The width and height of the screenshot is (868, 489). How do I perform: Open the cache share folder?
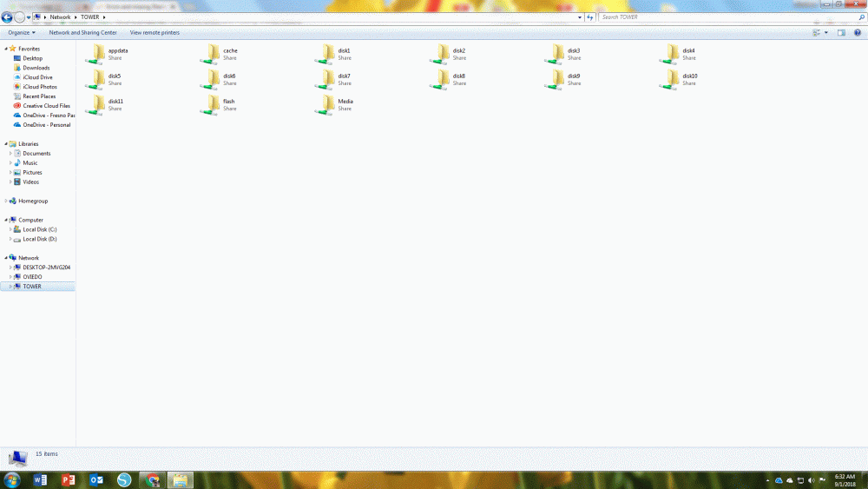pos(220,54)
